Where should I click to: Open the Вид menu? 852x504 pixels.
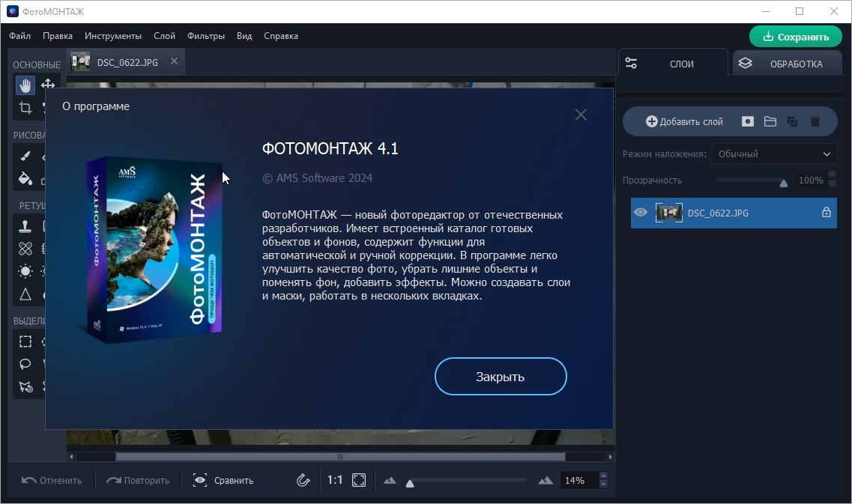244,36
